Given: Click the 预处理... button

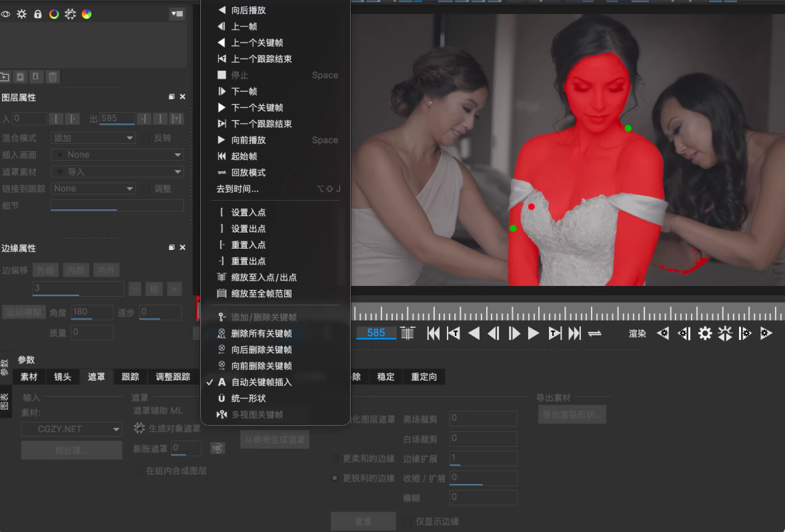Looking at the screenshot, I should click(x=71, y=451).
